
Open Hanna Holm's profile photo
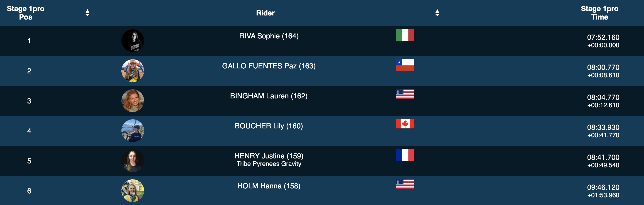tap(133, 191)
